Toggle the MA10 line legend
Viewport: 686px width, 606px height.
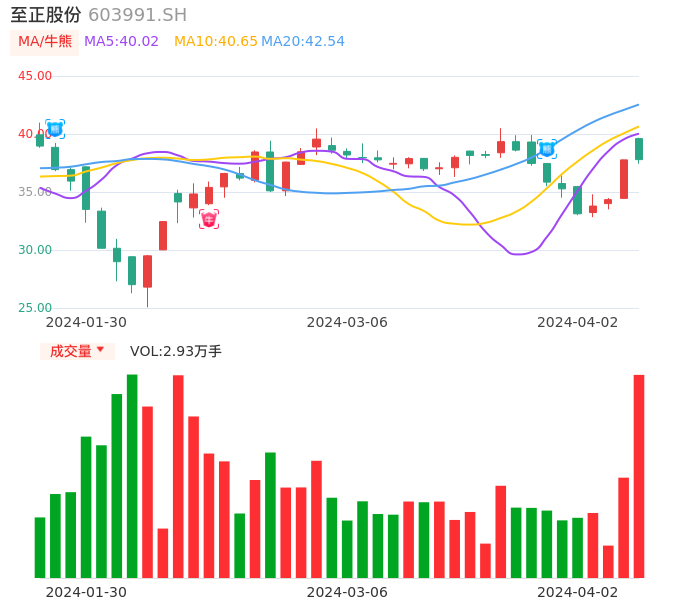click(215, 42)
